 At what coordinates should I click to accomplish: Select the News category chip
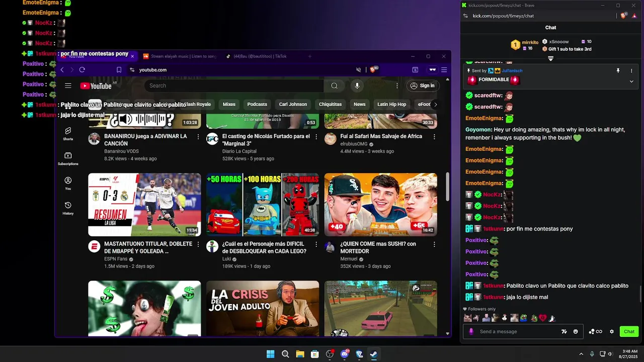(359, 105)
